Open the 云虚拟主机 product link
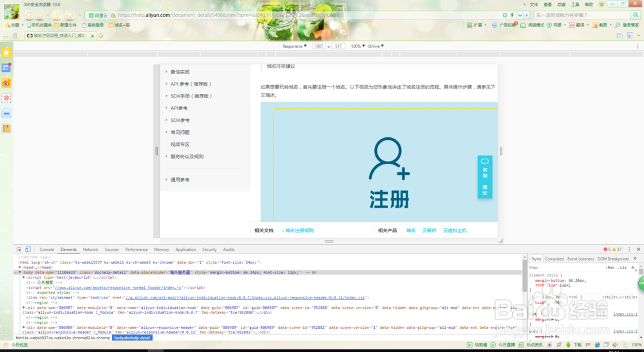644x352 pixels. pyautogui.click(x=455, y=231)
